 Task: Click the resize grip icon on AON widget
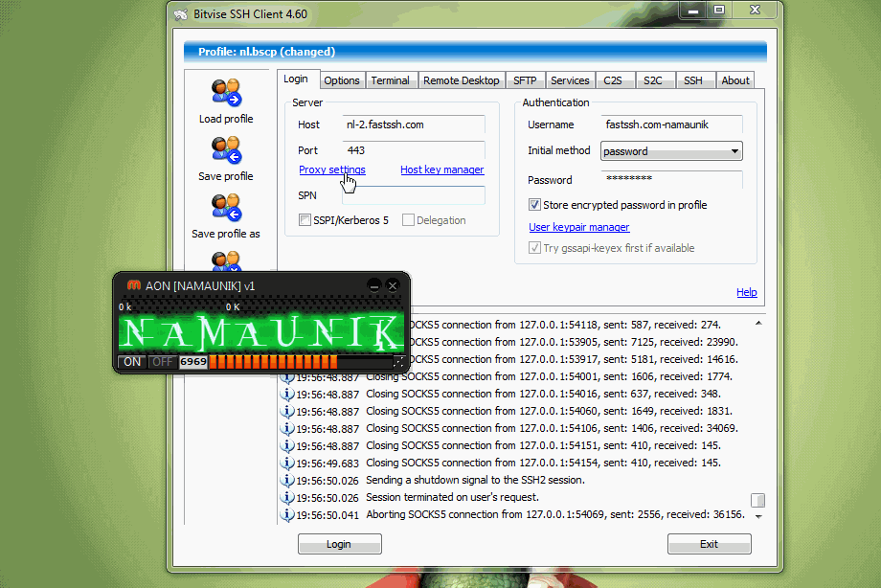399,362
